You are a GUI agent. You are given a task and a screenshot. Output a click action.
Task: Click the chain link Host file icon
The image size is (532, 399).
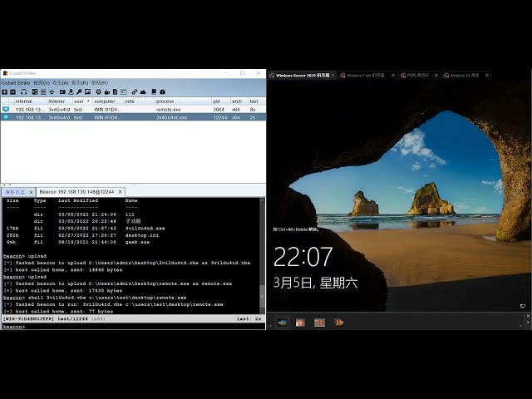point(135,92)
